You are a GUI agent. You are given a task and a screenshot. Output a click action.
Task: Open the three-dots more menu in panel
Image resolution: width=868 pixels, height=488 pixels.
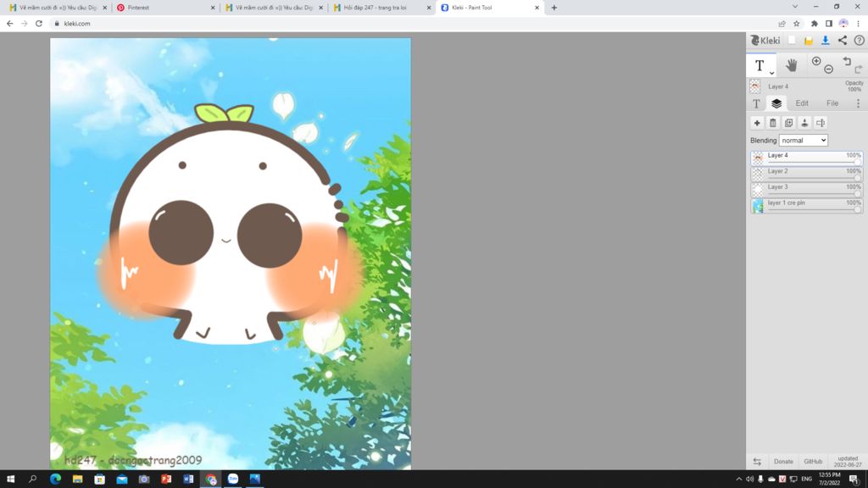858,103
